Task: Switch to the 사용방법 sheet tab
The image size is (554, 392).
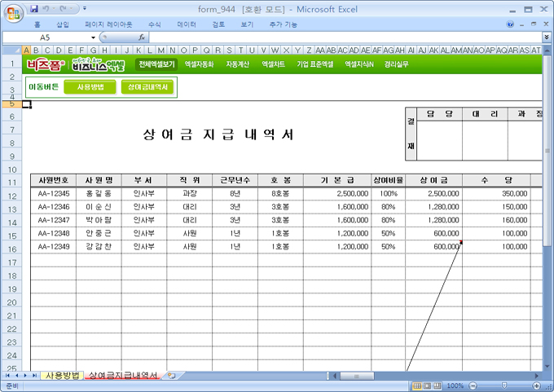Action: 63,376
